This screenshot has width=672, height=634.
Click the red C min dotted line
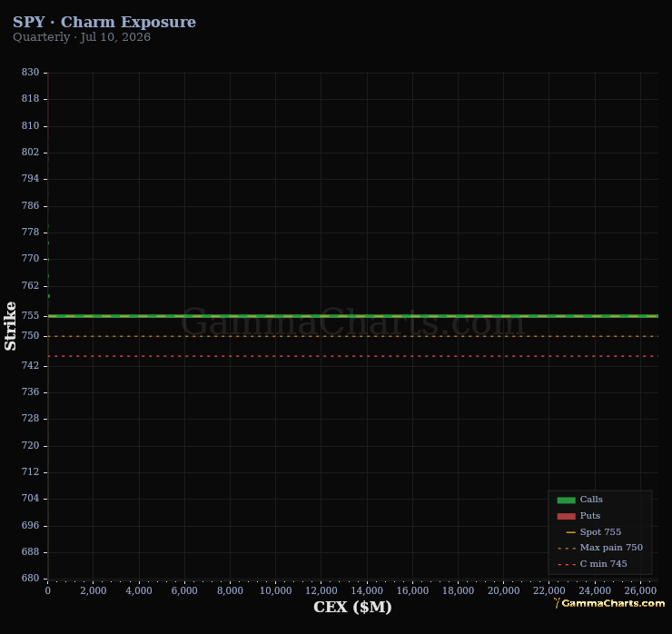tap(353, 356)
